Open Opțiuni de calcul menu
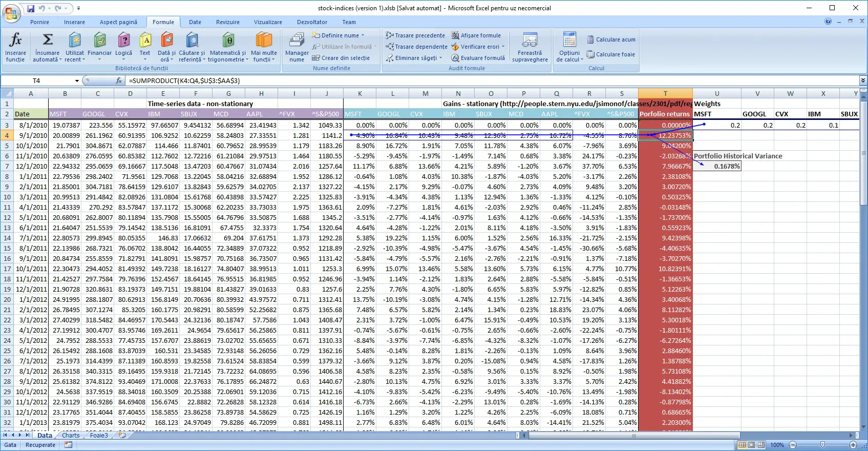Image resolution: width=868 pixels, height=451 pixels. (x=569, y=47)
